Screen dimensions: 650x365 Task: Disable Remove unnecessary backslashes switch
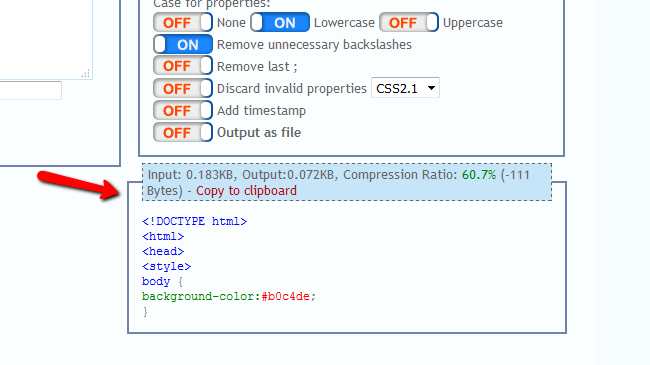183,44
